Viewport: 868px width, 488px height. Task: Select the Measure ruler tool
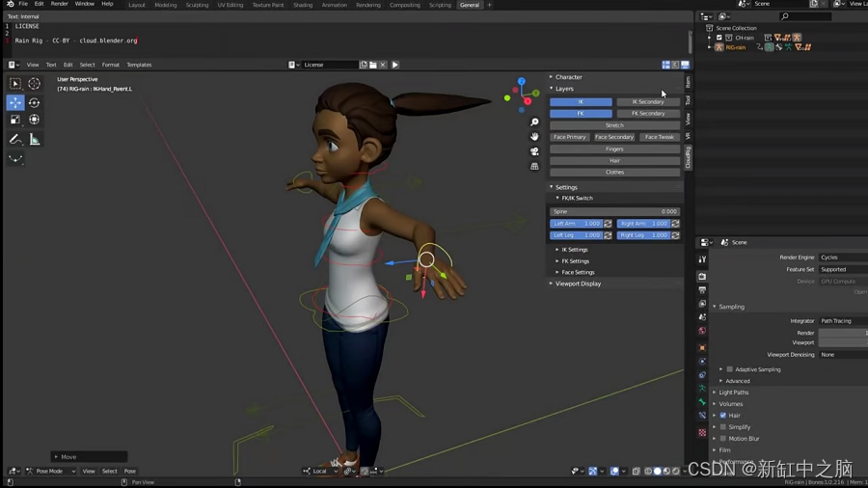pos(35,140)
